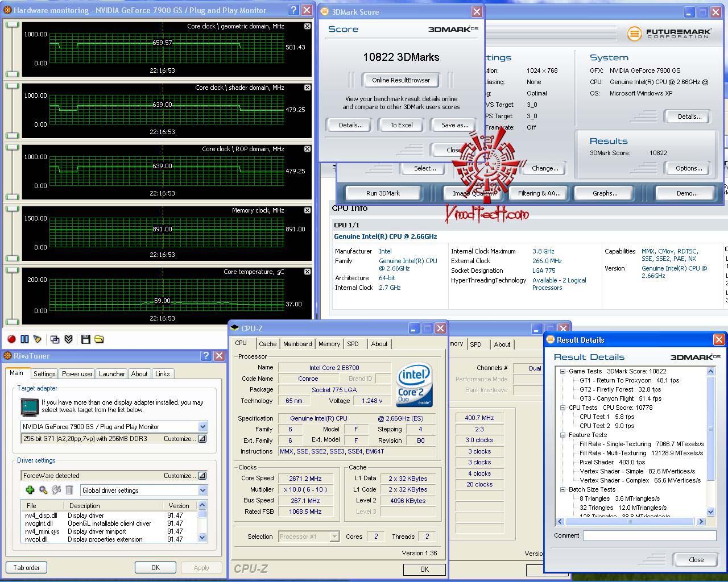728x582 pixels.
Task: Click the double-chevron down icon in monitoring toolbar
Action: pyautogui.click(x=68, y=339)
